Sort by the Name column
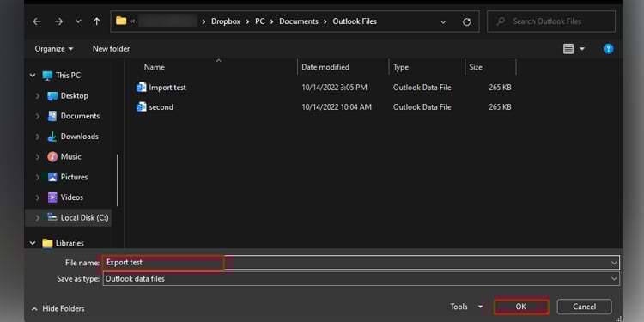This screenshot has width=644, height=322. click(x=154, y=67)
